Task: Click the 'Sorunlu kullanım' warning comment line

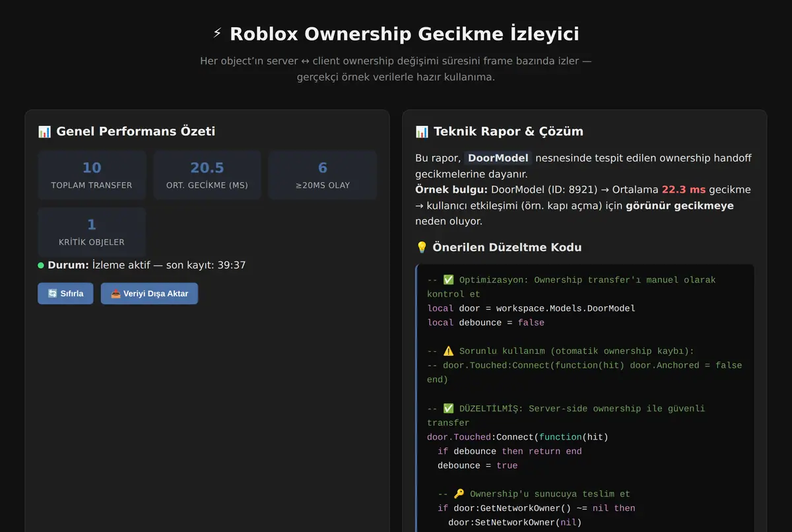Action: (x=560, y=351)
